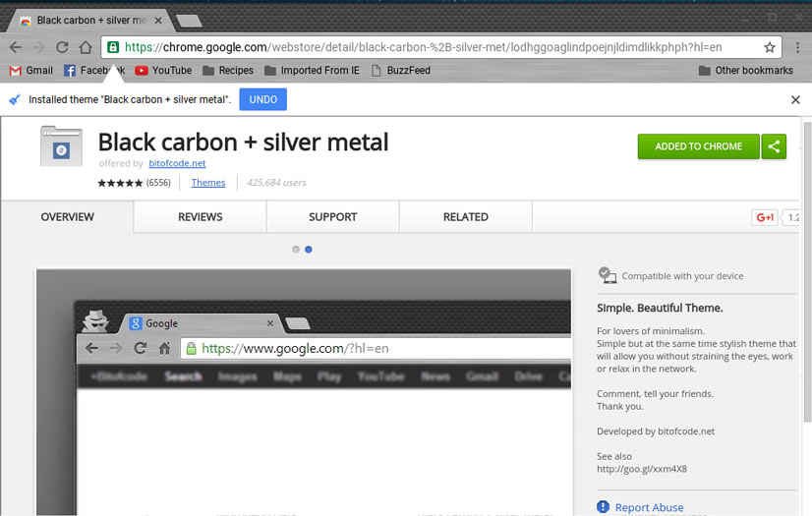The image size is (812, 516).
Task: Click the page's vertical scrollbar
Action: click(x=807, y=271)
